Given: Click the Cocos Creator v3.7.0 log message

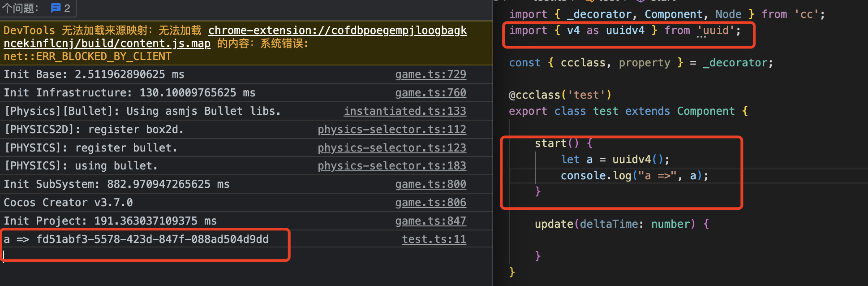Looking at the screenshot, I should tap(68, 203).
